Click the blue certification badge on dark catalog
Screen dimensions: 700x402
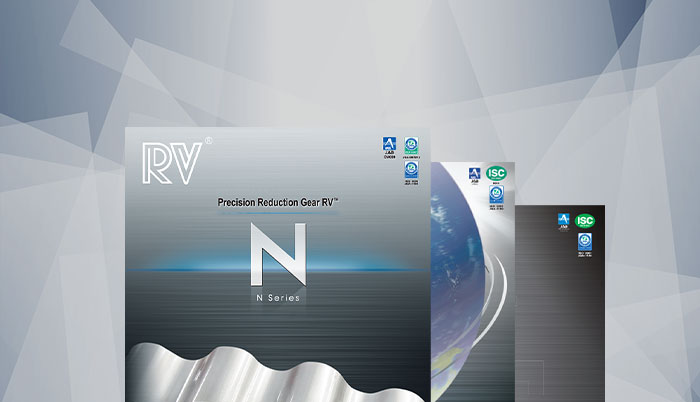coord(585,241)
